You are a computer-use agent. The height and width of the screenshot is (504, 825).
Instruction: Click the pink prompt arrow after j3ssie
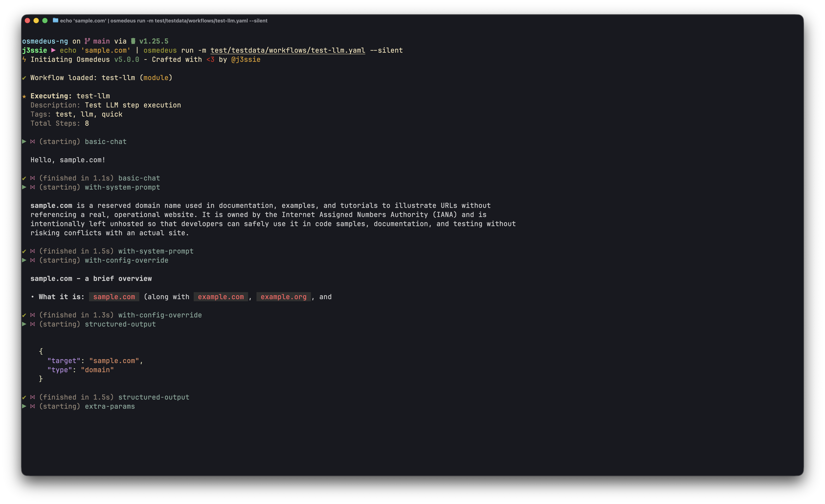[x=54, y=50]
